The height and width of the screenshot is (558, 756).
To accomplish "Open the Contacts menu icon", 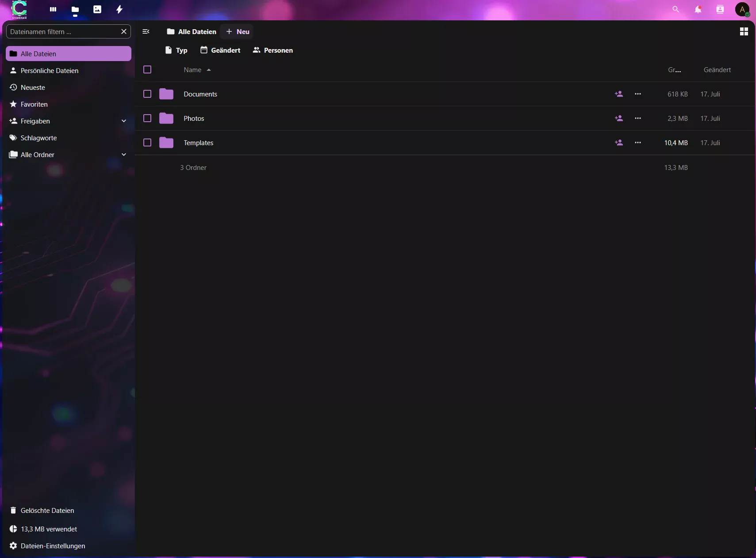I will [x=720, y=9].
